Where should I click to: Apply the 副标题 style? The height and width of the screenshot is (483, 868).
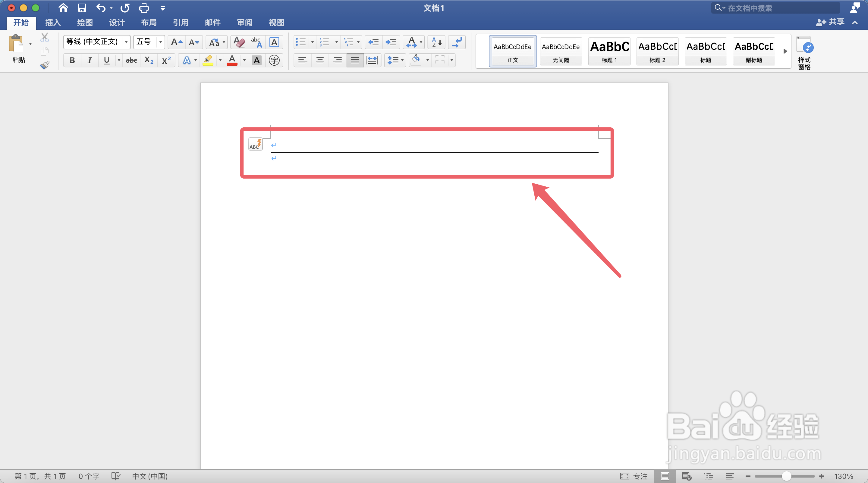(x=754, y=51)
